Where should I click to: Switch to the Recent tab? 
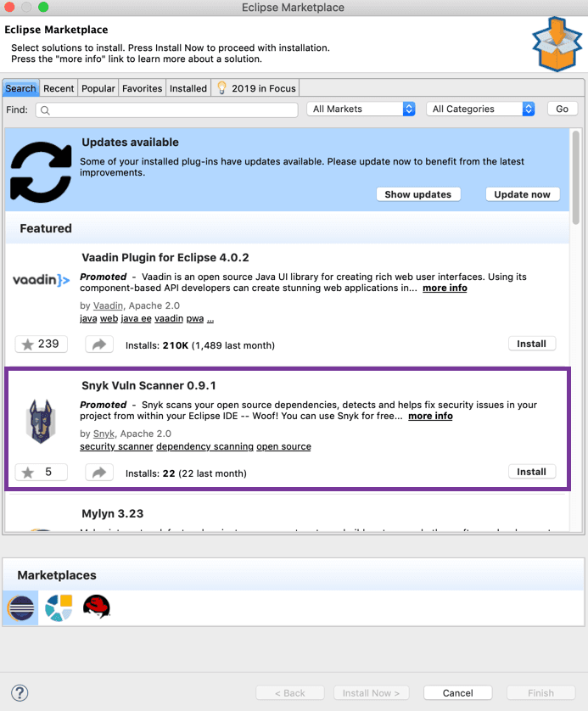(59, 88)
